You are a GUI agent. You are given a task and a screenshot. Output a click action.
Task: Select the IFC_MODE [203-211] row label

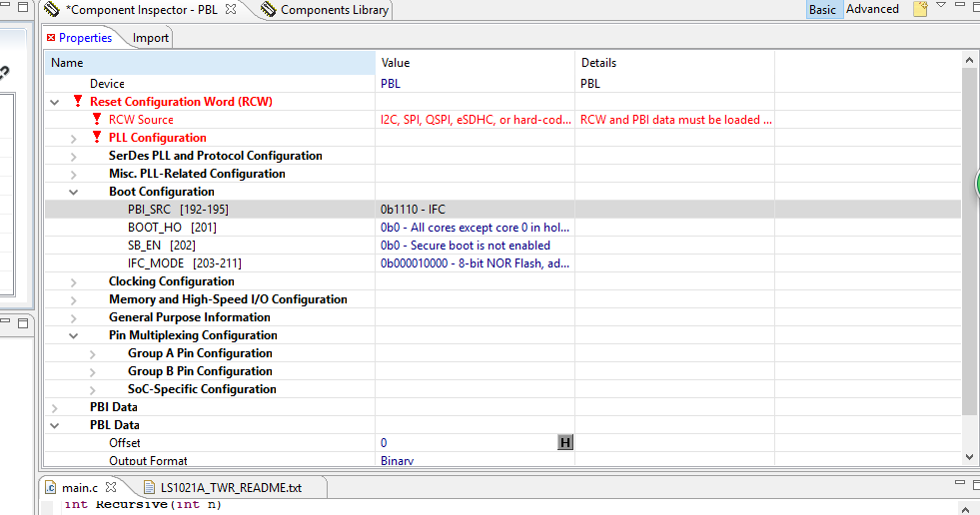[x=185, y=263]
